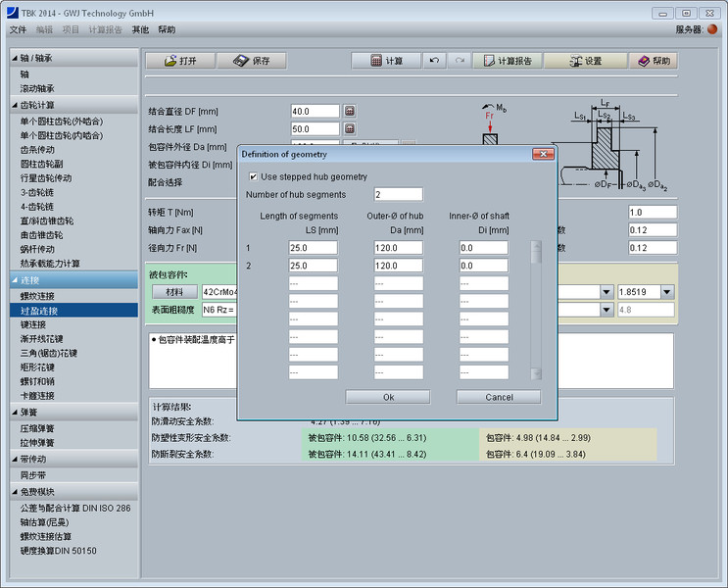The width and height of the screenshot is (728, 588).
Task: Open the 其他 menu
Action: click(140, 30)
